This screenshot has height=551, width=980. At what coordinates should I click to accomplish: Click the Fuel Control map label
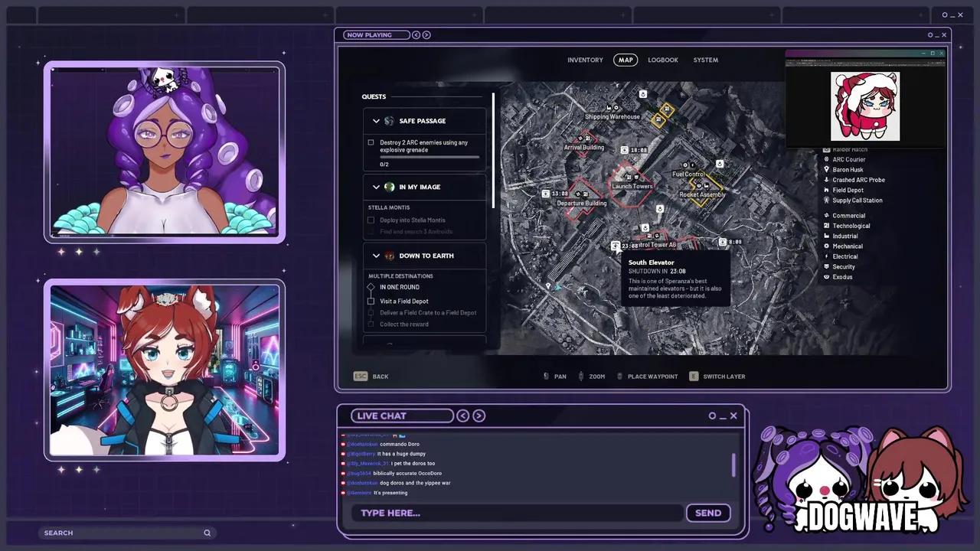[688, 174]
